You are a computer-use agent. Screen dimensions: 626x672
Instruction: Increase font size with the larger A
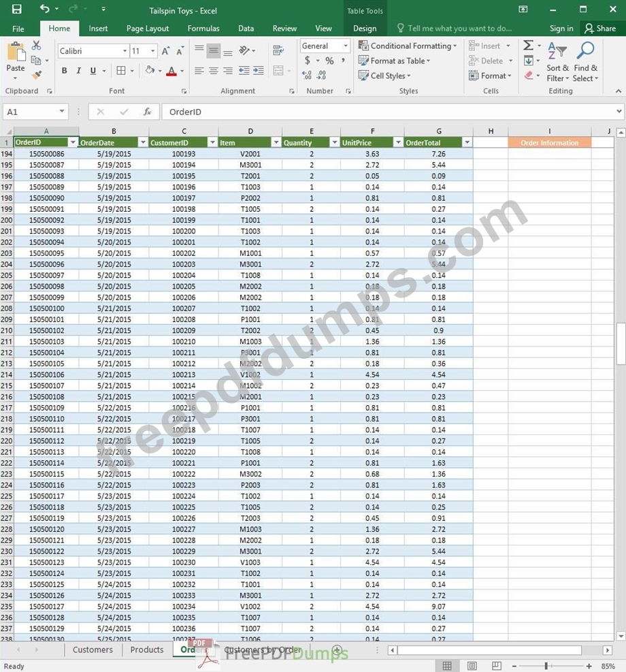[166, 51]
